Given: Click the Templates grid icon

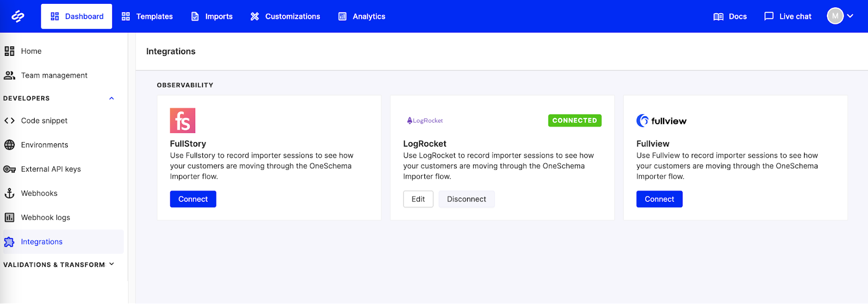Looking at the screenshot, I should coord(126,16).
